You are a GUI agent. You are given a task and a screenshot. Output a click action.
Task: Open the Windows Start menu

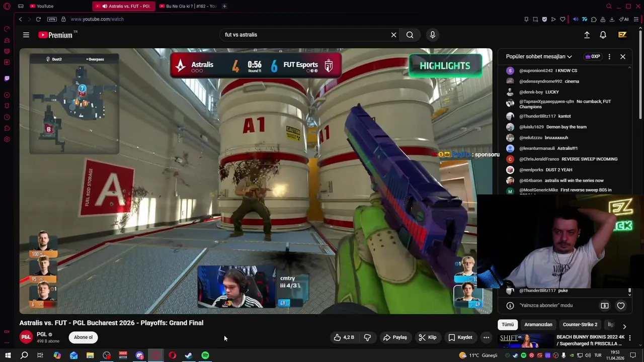point(8,355)
